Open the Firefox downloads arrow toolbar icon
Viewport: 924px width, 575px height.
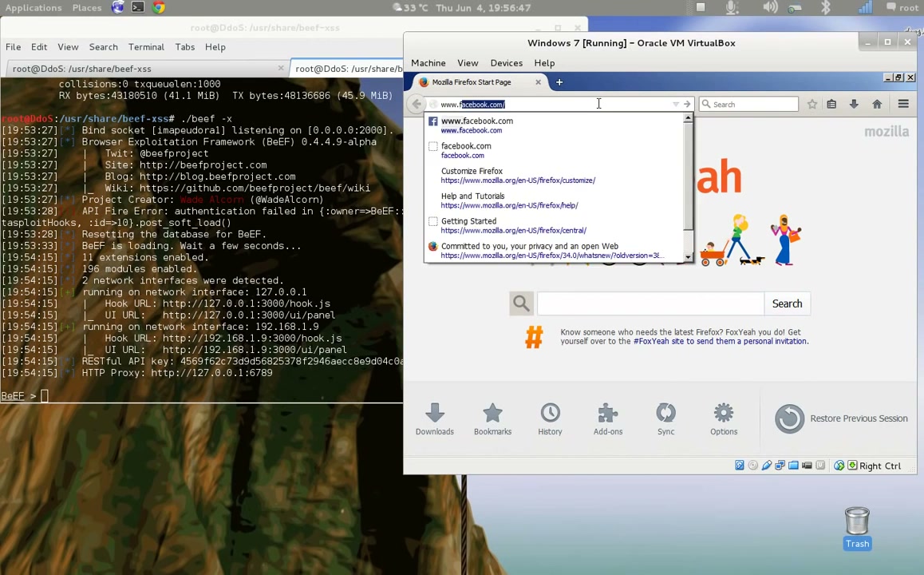tap(854, 105)
